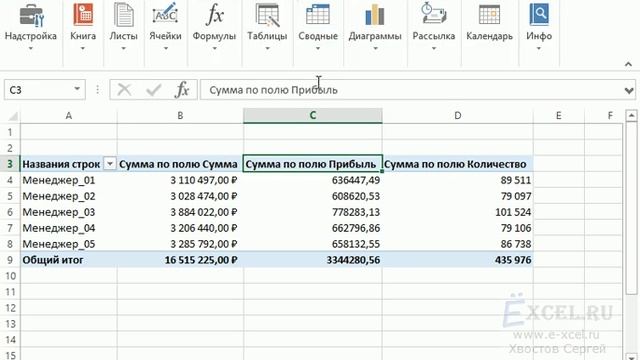Viewport: 640px width, 360px height.
Task: Click the formula bar text field
Action: click(x=411, y=90)
